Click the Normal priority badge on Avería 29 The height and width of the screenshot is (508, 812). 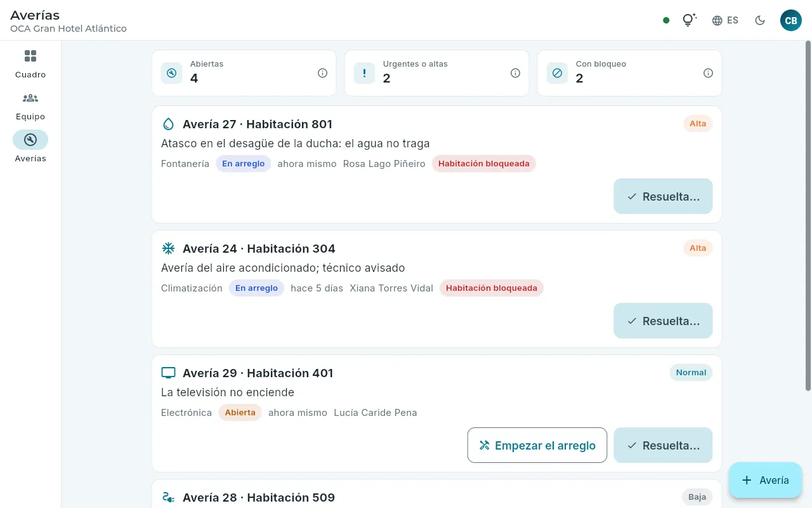691,373
